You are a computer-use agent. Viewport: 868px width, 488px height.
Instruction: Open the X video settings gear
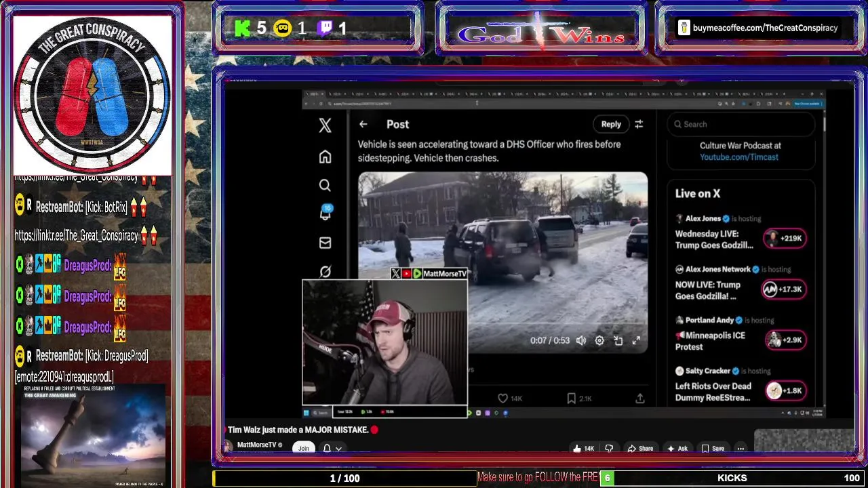pos(599,341)
